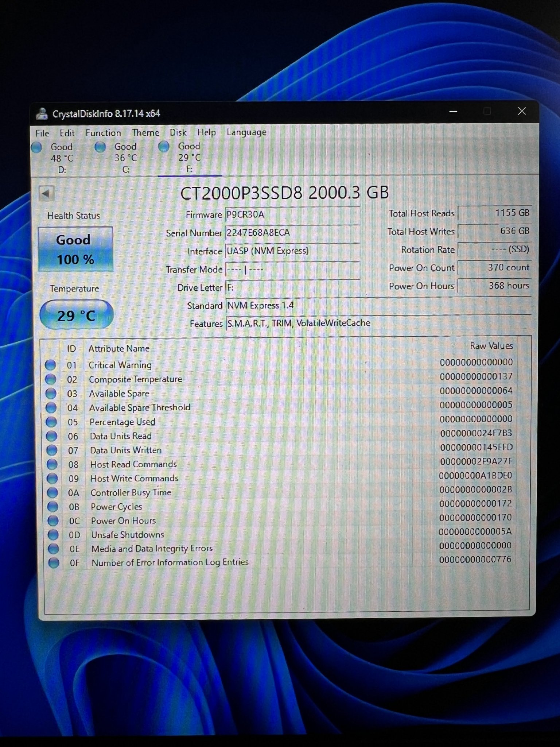Open the Theme menu
The image size is (560, 747).
(145, 132)
